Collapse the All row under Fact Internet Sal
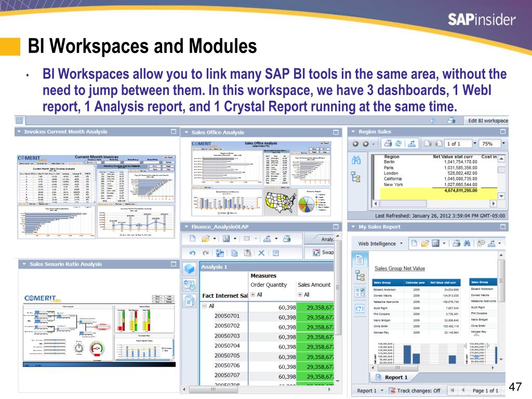 coord(205,305)
